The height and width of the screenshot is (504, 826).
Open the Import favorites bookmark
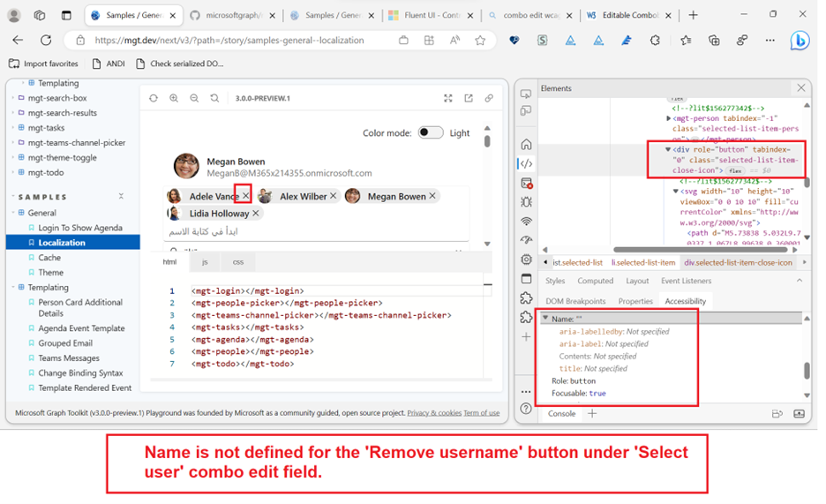43,64
